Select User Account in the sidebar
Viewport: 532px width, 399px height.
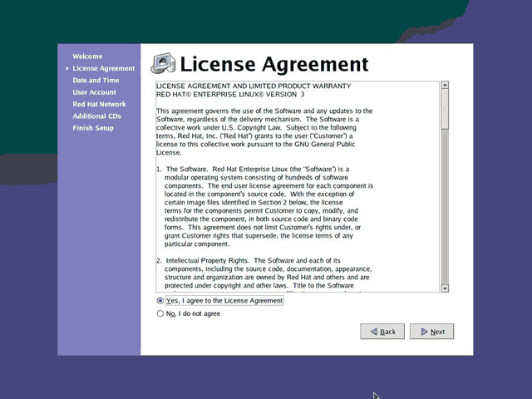94,92
